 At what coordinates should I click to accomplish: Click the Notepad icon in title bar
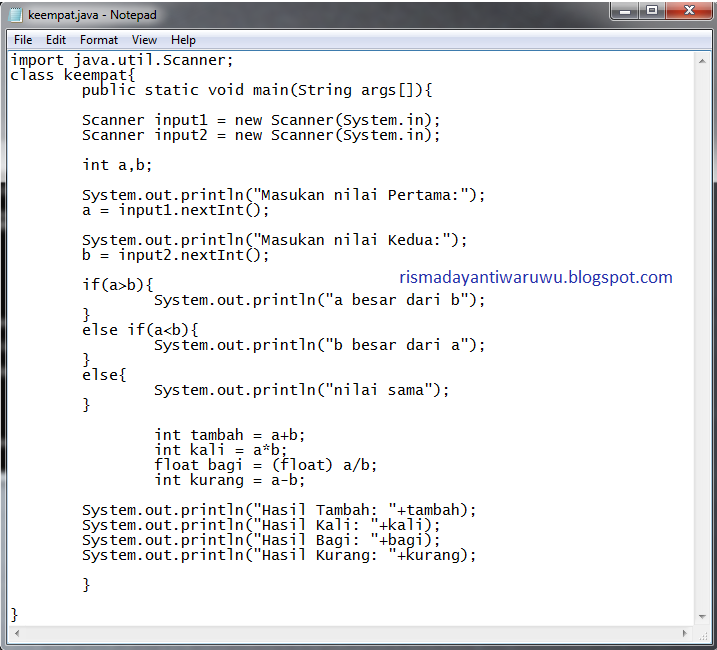pos(16,15)
